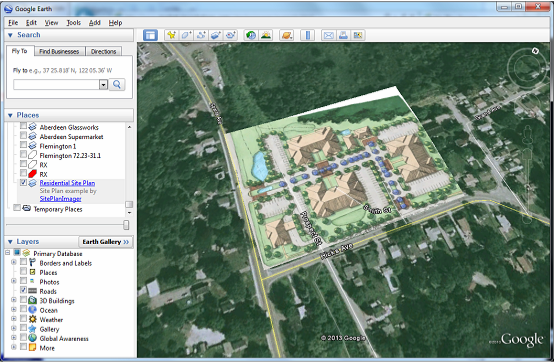Click the red RX polygon icon
This screenshot has height=362, width=554.
[x=32, y=174]
